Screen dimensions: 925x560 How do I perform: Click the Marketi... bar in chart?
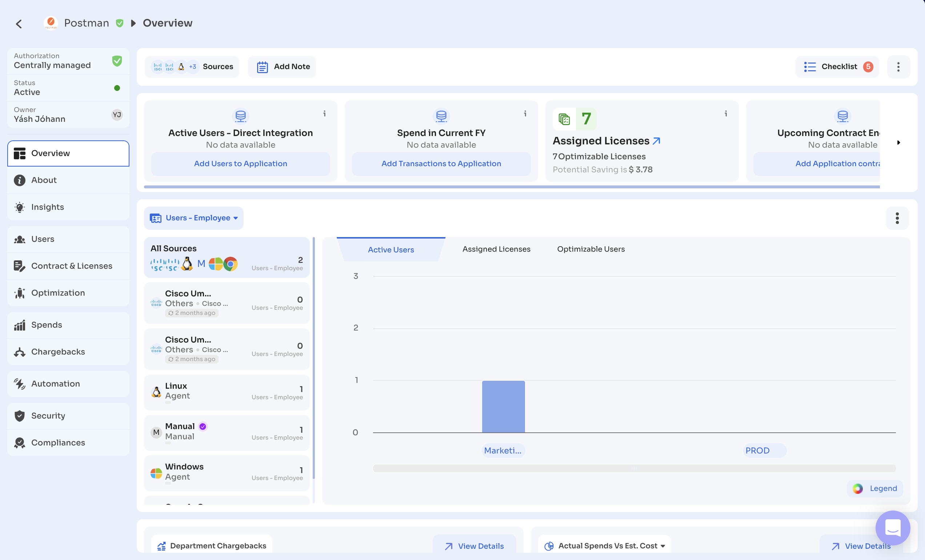click(504, 407)
